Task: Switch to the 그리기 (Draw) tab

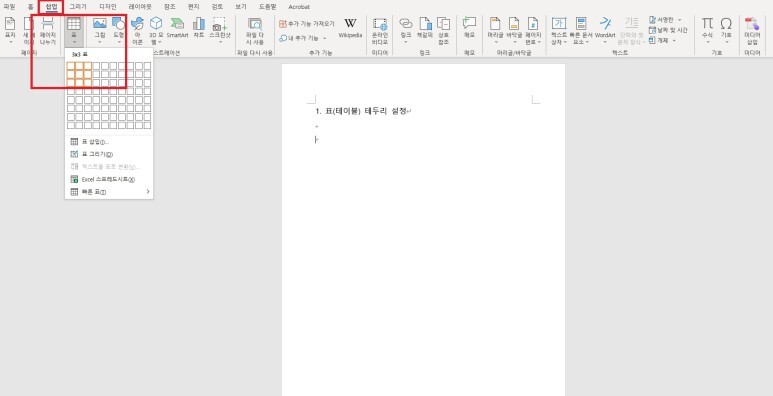Action: coord(77,7)
